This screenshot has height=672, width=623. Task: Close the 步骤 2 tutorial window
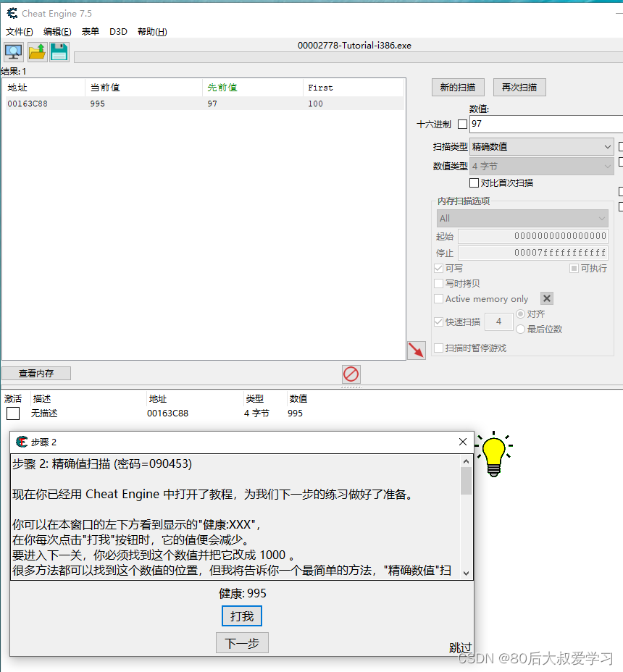(x=463, y=442)
